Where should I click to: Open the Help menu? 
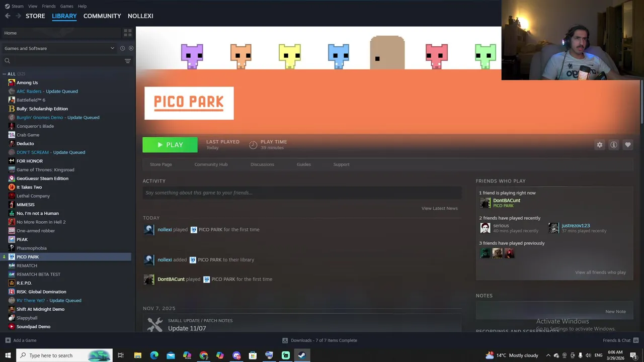[82, 6]
